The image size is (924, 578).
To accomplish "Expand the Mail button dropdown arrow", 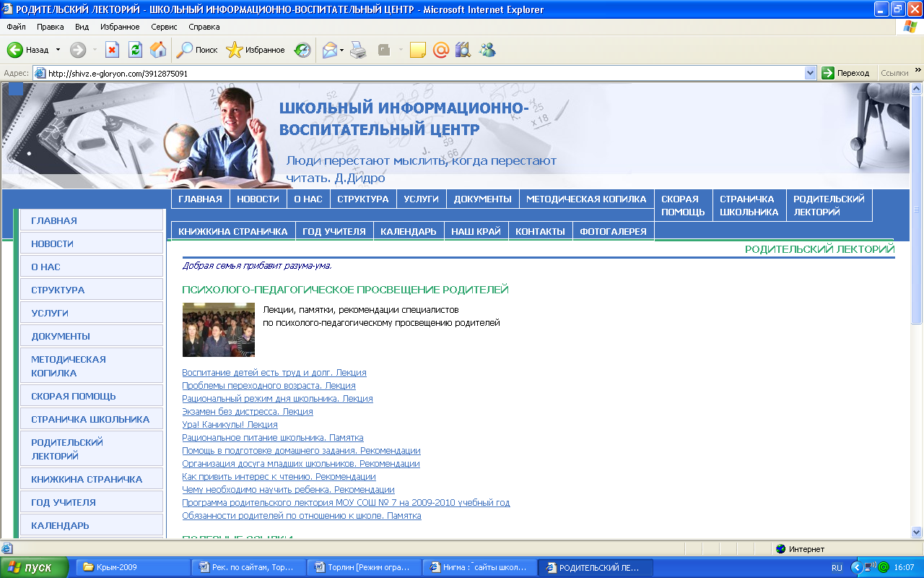I will [342, 50].
